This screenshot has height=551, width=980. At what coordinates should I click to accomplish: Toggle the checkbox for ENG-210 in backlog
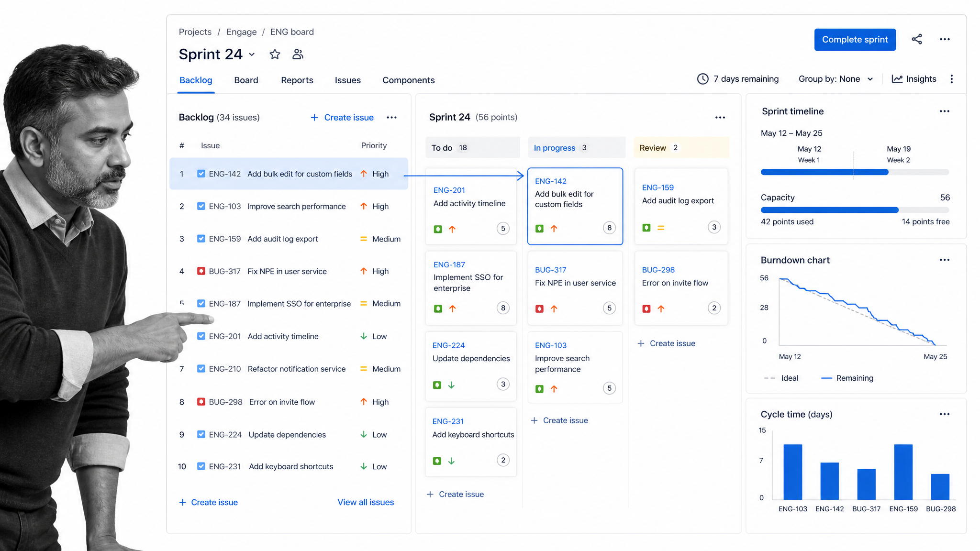(x=201, y=369)
